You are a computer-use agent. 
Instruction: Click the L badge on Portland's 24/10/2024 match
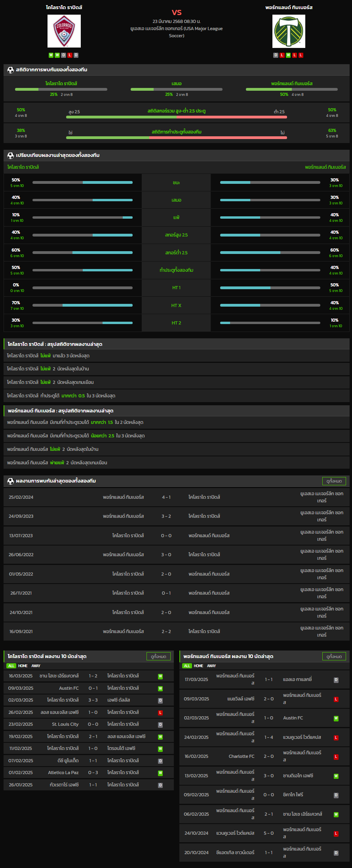[336, 834]
